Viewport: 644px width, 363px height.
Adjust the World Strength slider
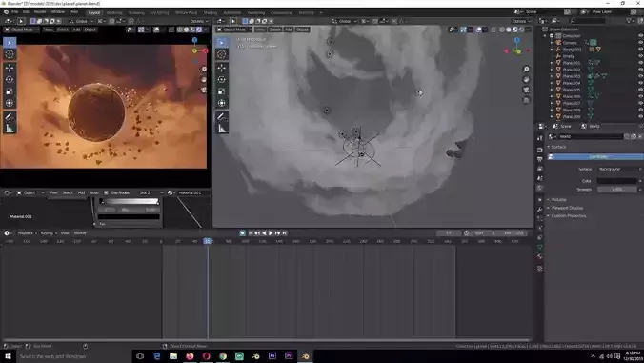click(617, 190)
